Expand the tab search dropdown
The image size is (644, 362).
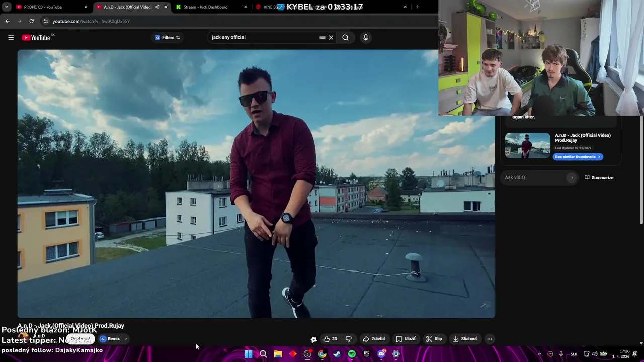(7, 7)
